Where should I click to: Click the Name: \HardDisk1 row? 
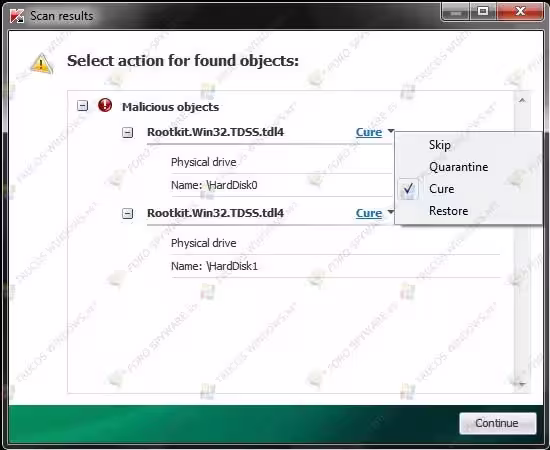[x=336, y=266]
